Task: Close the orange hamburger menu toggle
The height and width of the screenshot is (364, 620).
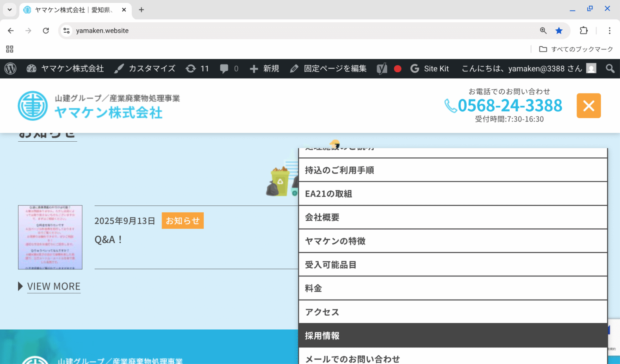Action: click(x=589, y=106)
